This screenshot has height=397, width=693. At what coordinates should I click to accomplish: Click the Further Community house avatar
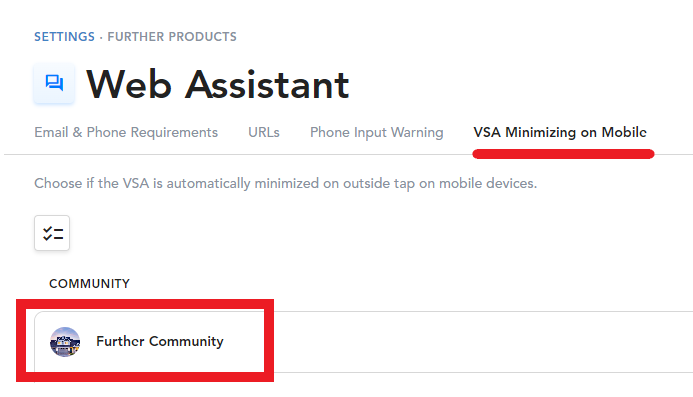click(x=65, y=342)
